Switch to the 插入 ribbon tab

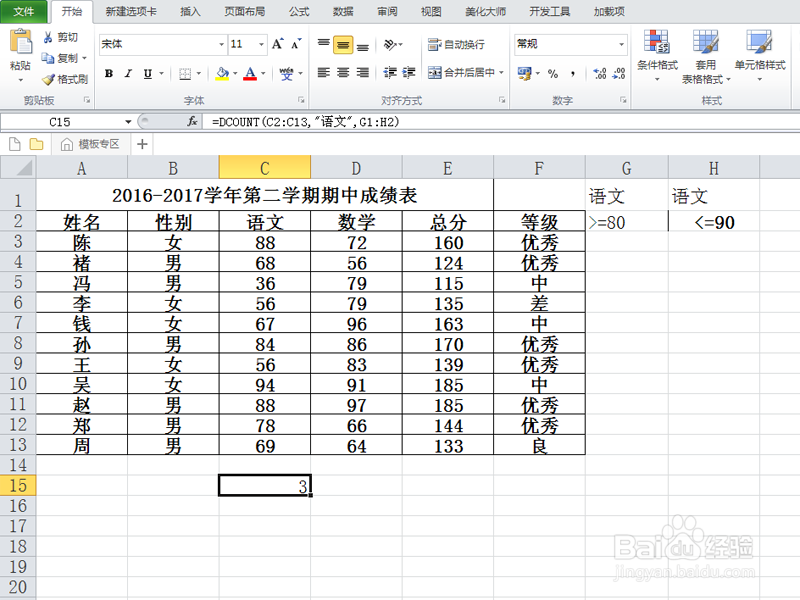click(x=188, y=12)
